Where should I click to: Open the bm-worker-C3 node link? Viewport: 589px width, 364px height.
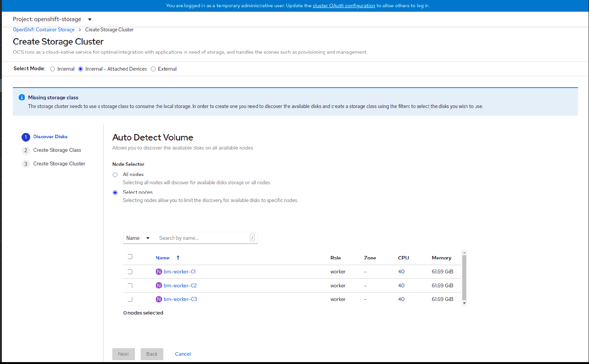pyautogui.click(x=180, y=299)
